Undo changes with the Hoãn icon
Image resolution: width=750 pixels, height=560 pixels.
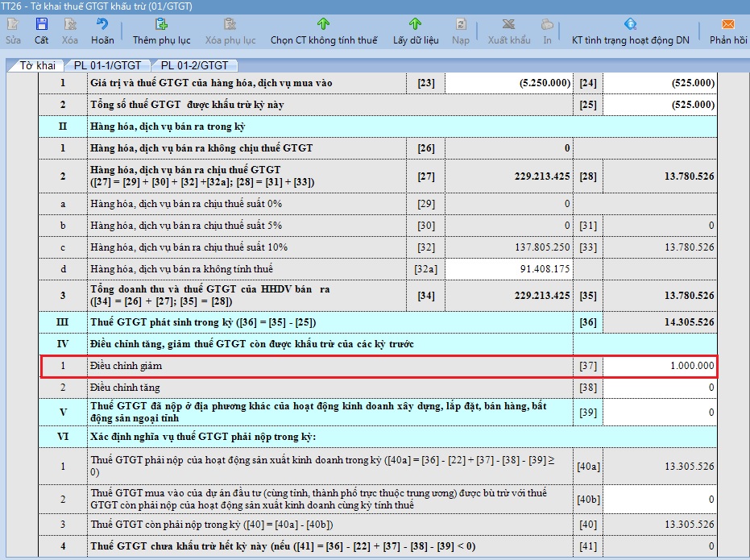pos(102,24)
